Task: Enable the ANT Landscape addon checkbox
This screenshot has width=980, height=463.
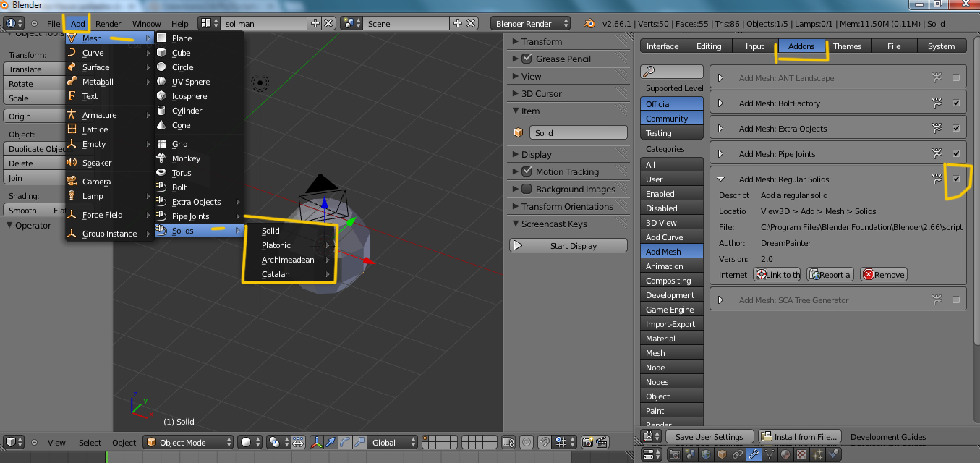Action: point(956,78)
